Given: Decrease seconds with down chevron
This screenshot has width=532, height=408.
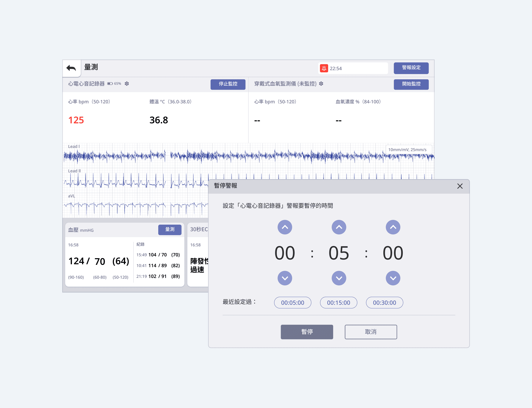Looking at the screenshot, I should pos(393,278).
